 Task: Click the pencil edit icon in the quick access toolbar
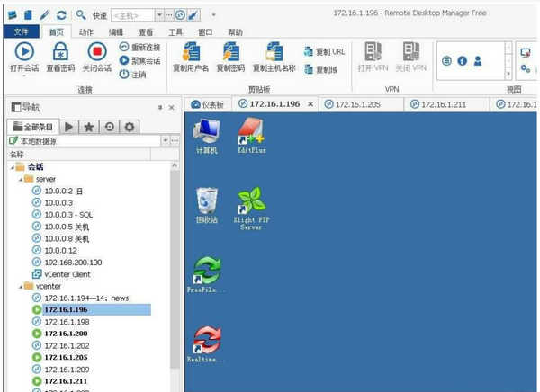click(45, 14)
